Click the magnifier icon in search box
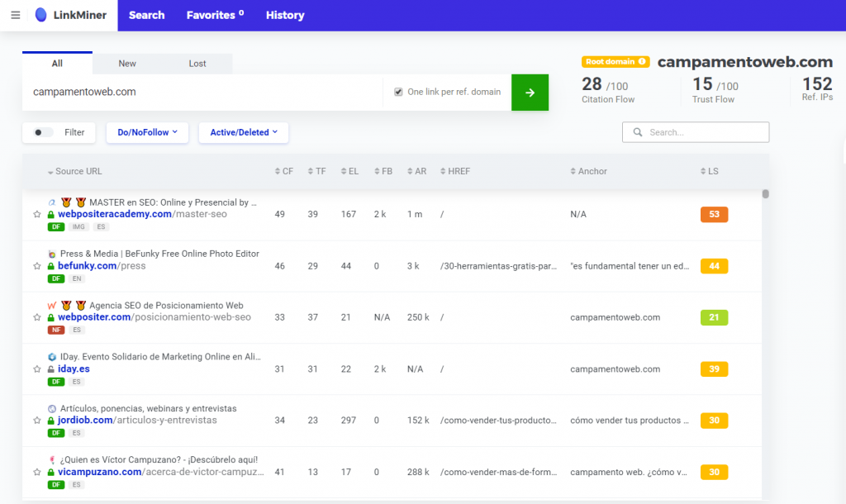This screenshot has width=846, height=504. (x=638, y=132)
